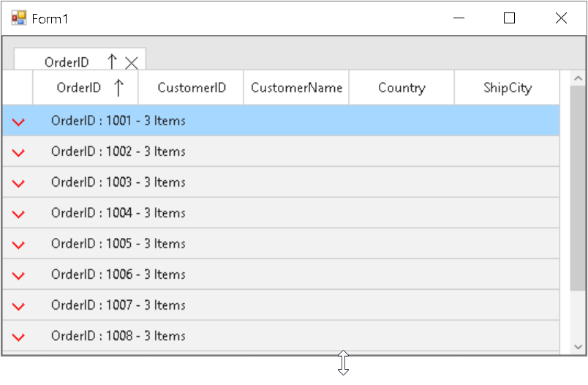
Task: Sort by the CustomerName column header
Action: tap(296, 87)
